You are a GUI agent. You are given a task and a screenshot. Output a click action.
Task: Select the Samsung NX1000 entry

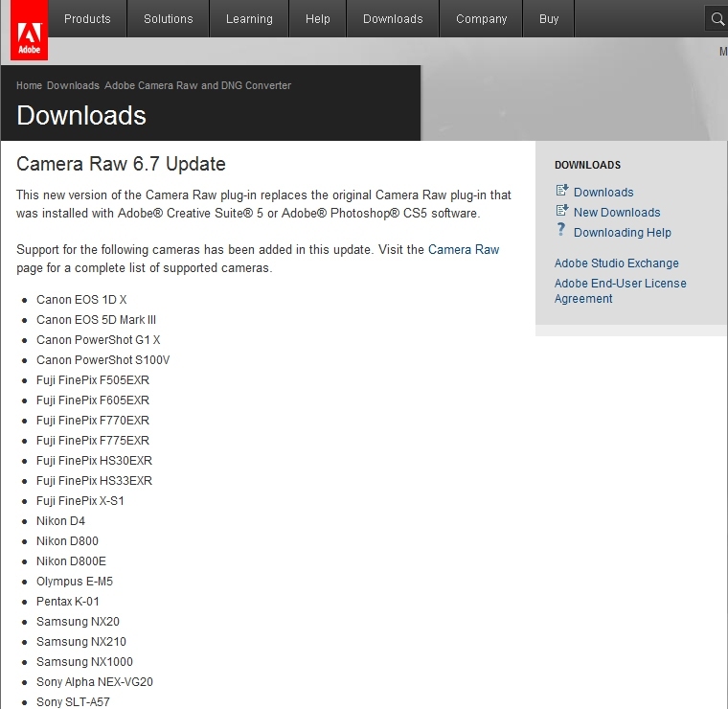tap(84, 662)
